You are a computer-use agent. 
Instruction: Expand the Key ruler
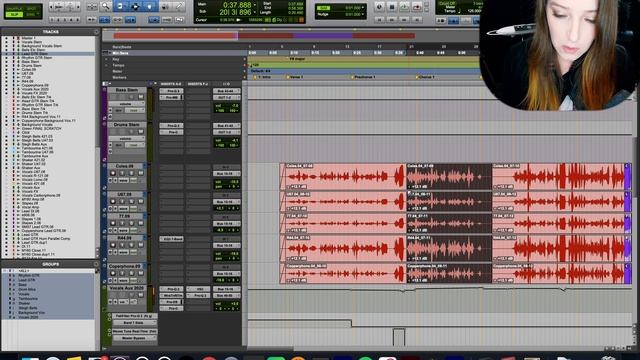click(x=107, y=59)
